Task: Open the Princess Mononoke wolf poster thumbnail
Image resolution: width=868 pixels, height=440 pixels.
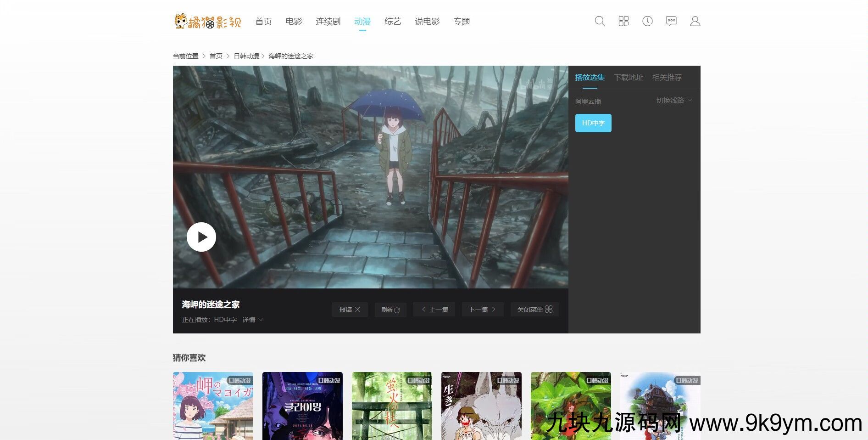Action: tap(481, 406)
